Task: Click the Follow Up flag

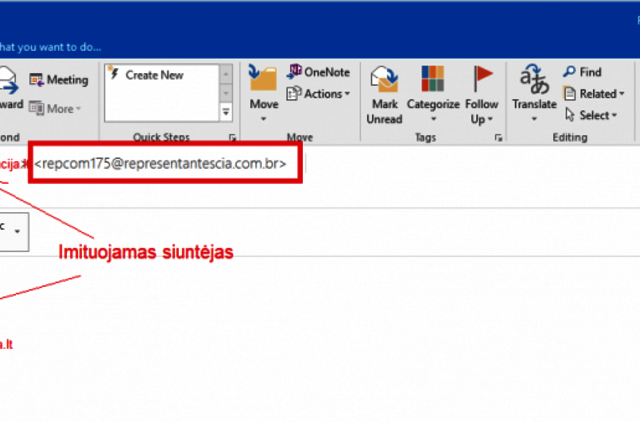Action: tap(482, 95)
